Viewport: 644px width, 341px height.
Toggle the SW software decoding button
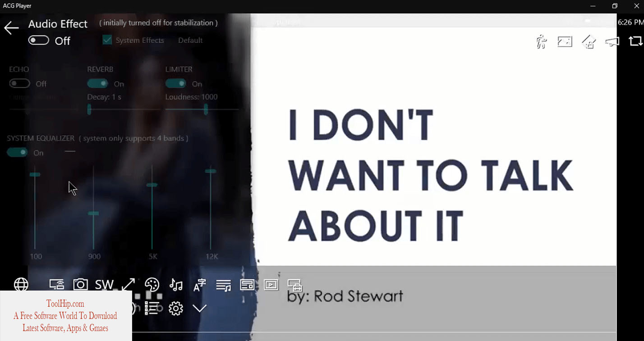(x=104, y=285)
